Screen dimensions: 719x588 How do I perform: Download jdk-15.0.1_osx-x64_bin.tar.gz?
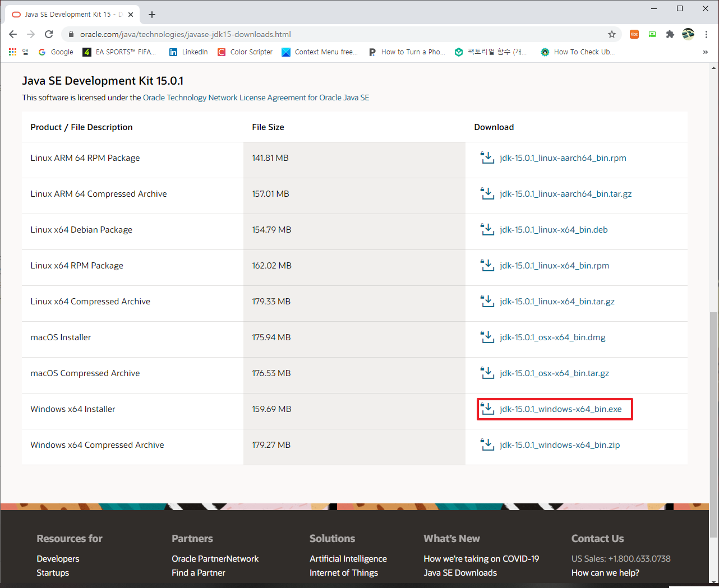(x=554, y=373)
